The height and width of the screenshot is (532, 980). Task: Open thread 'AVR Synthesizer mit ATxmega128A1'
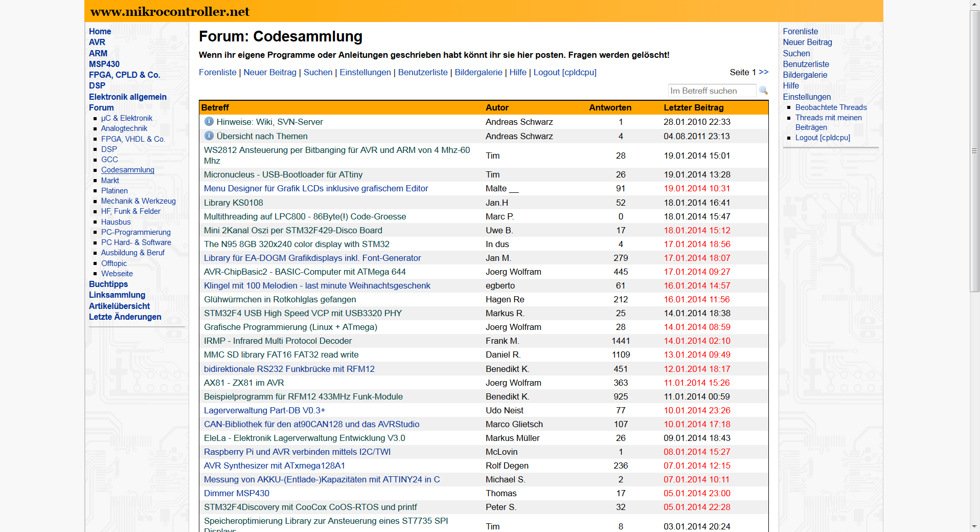[275, 465]
